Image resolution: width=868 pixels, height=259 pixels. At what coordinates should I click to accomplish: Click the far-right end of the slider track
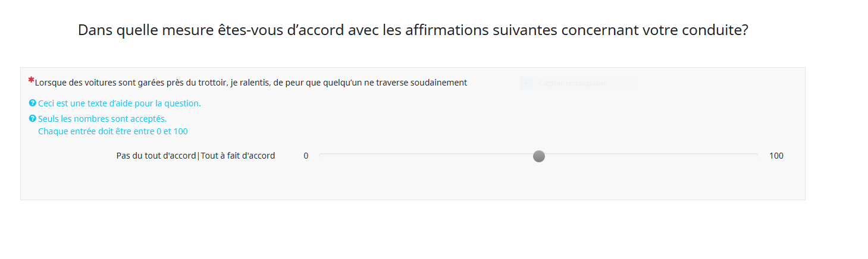(757, 156)
